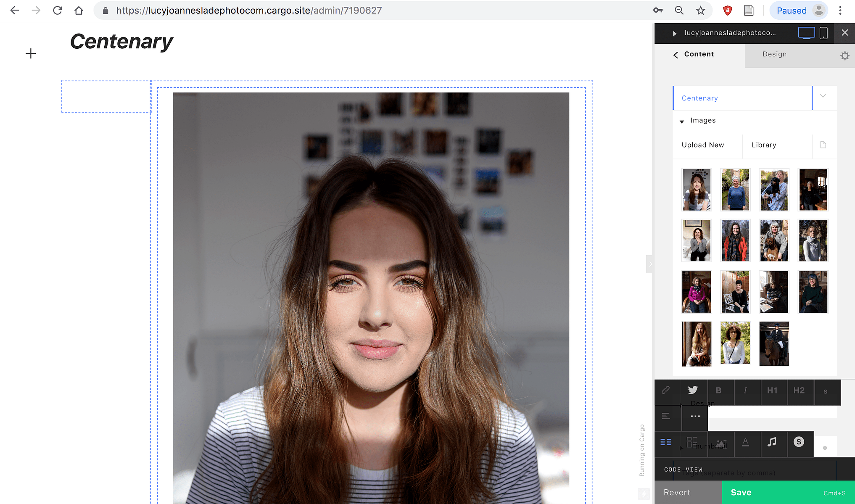Viewport: 855px width, 504px height.
Task: Select the blue-haired woman thumbnail
Action: 813,292
